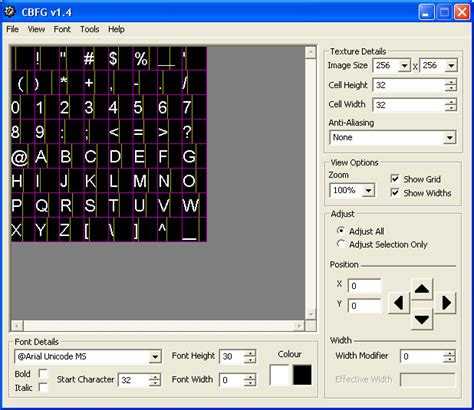Decrease Width Modifier with spinner down arrow
This screenshot has width=474, height=410.
coord(449,360)
